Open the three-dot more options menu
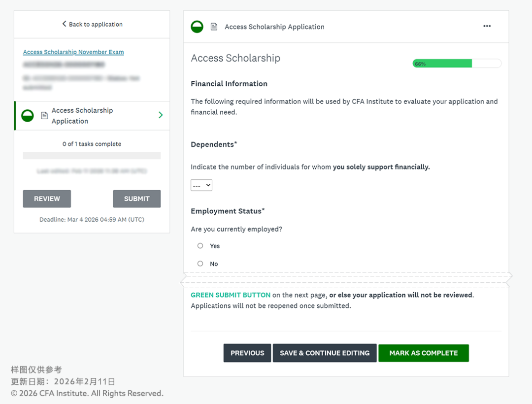This screenshot has width=532, height=404. pyautogui.click(x=487, y=26)
